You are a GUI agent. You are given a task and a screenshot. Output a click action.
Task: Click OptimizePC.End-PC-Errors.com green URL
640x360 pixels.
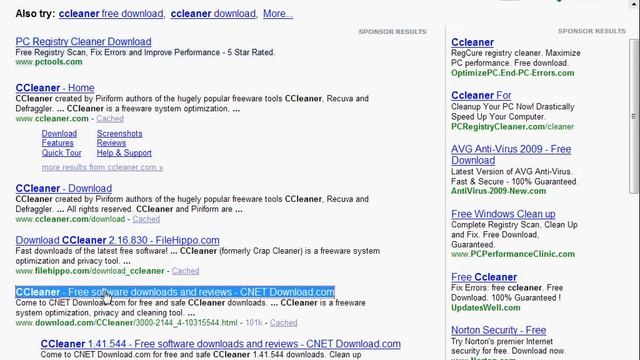[x=513, y=73]
